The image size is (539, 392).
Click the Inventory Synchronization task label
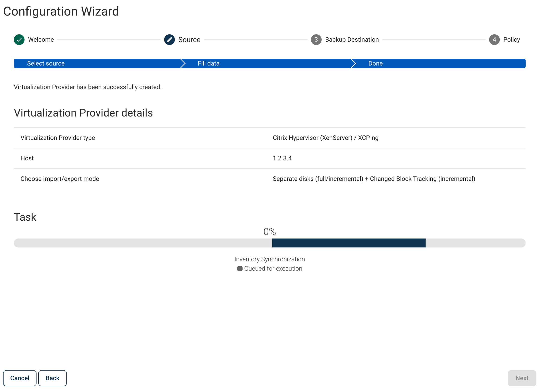[x=269, y=259]
